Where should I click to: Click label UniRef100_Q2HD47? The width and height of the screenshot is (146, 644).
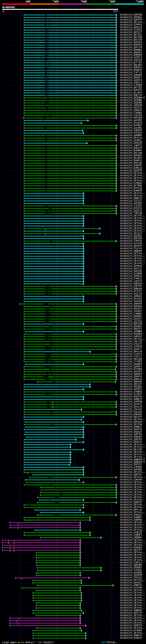pyautogui.click(x=131, y=366)
